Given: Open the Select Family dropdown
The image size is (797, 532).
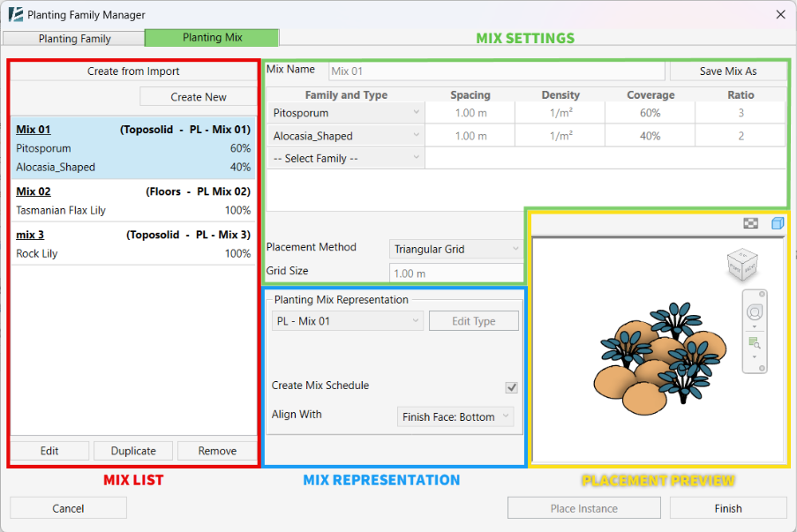Looking at the screenshot, I should pyautogui.click(x=417, y=159).
